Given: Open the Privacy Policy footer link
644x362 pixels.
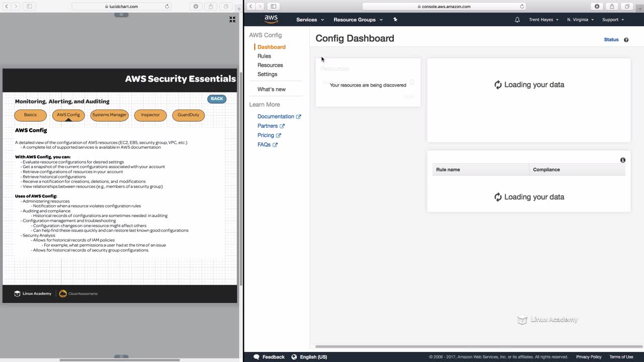Looking at the screenshot, I should [x=589, y=357].
